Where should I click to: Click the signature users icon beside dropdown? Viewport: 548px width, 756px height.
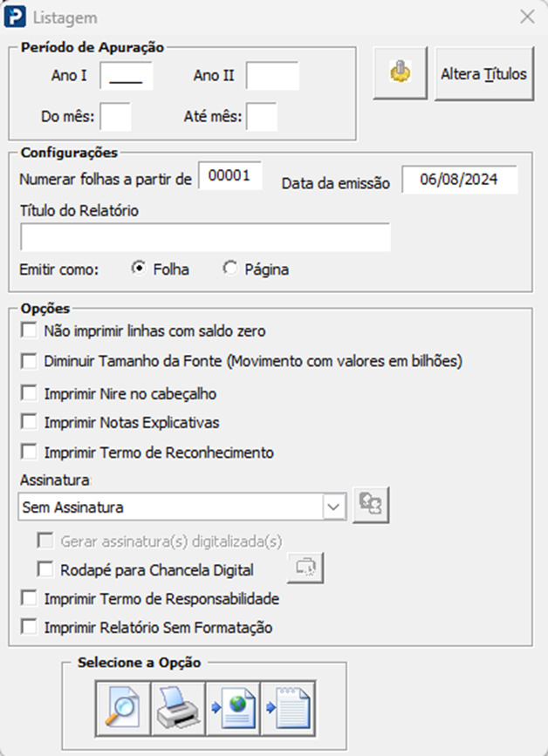point(371,505)
